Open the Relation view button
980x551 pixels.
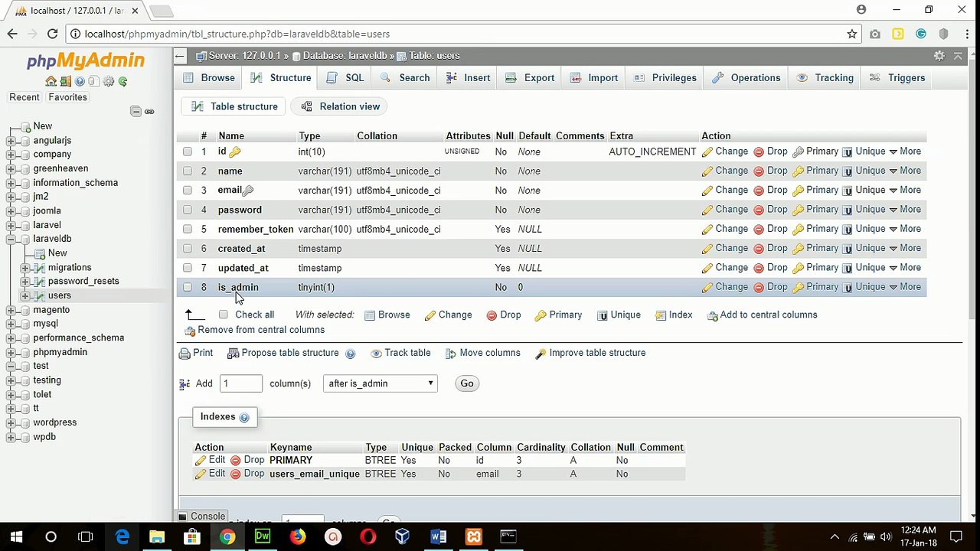(341, 106)
